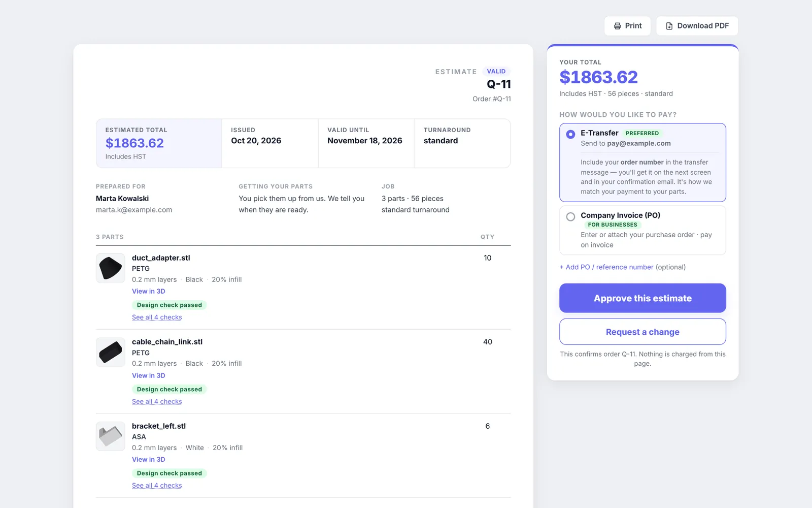The width and height of the screenshot is (812, 508).
Task: Click Design check passed badge for duct_adapter.stl
Action: coord(169,305)
